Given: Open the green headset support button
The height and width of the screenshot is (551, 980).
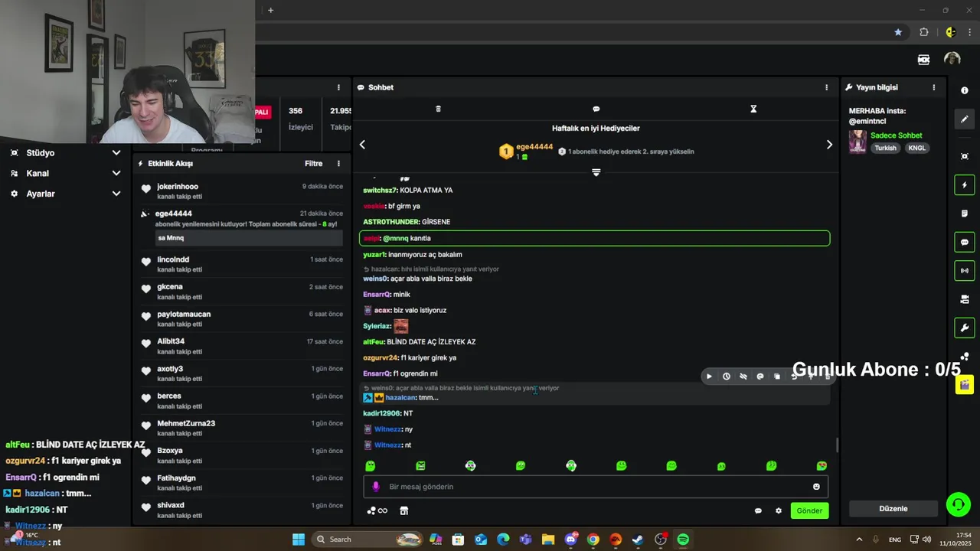Looking at the screenshot, I should tap(958, 504).
